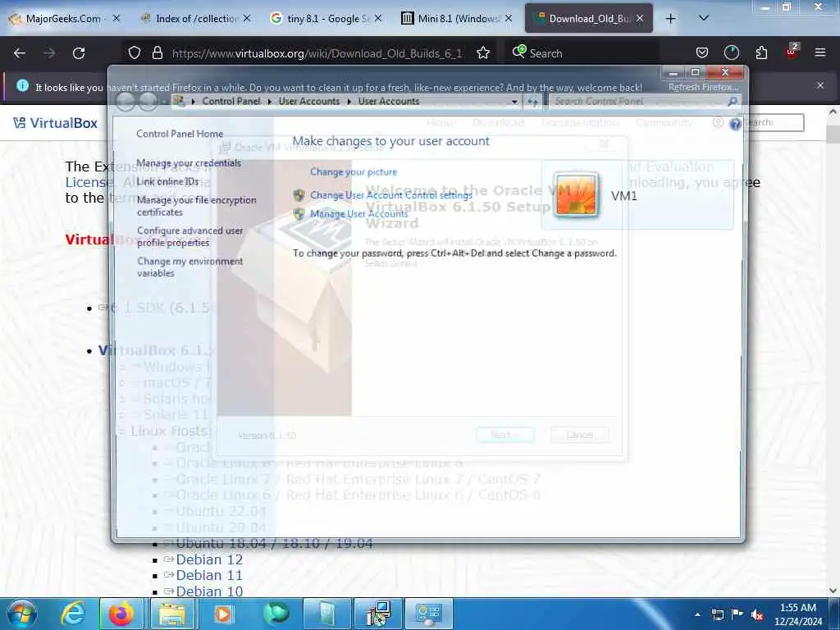Image resolution: width=840 pixels, height=630 pixels.
Task: Expand breadcrumb arrow after Control Panel
Action: (x=269, y=101)
